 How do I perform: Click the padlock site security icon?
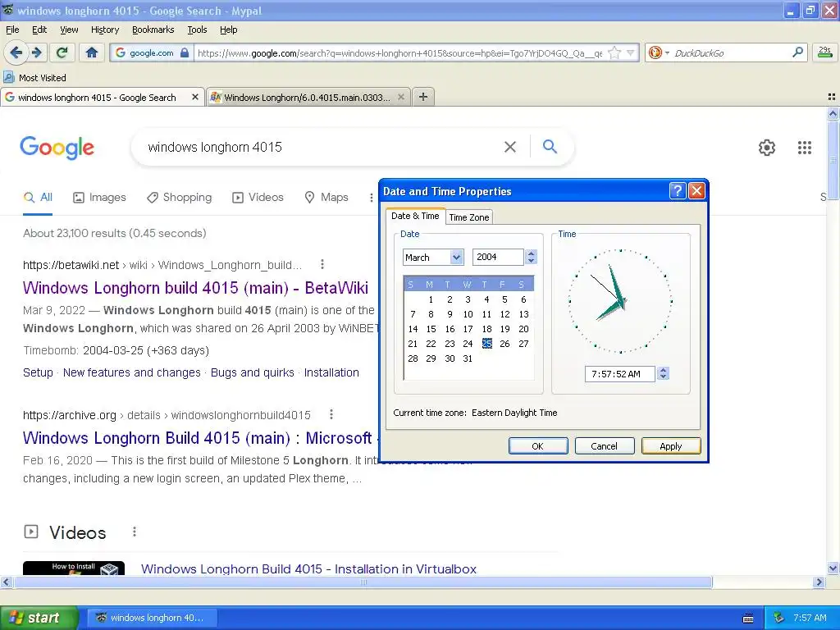185,52
